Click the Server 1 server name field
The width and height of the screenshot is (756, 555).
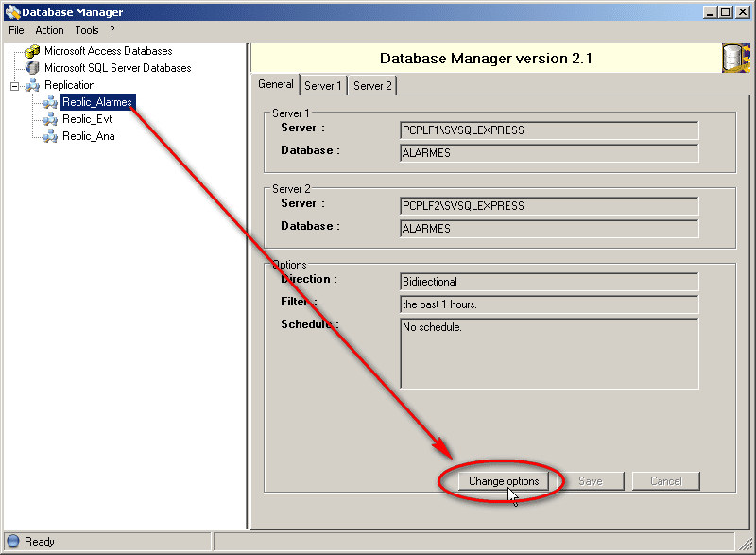tap(548, 130)
